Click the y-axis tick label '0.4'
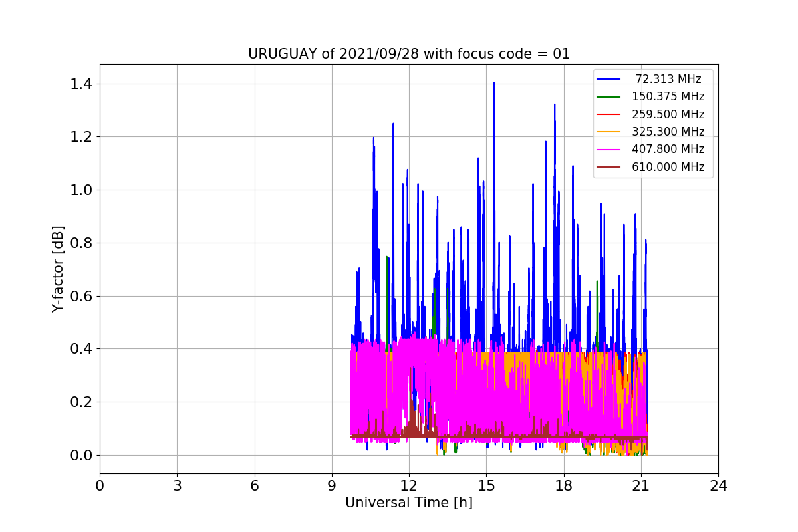 tap(81, 349)
